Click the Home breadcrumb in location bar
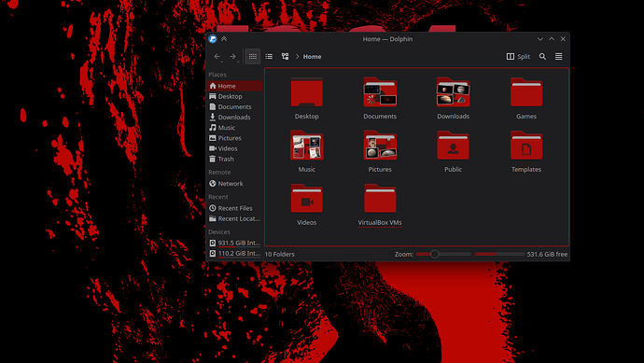The image size is (644, 363). click(x=312, y=57)
